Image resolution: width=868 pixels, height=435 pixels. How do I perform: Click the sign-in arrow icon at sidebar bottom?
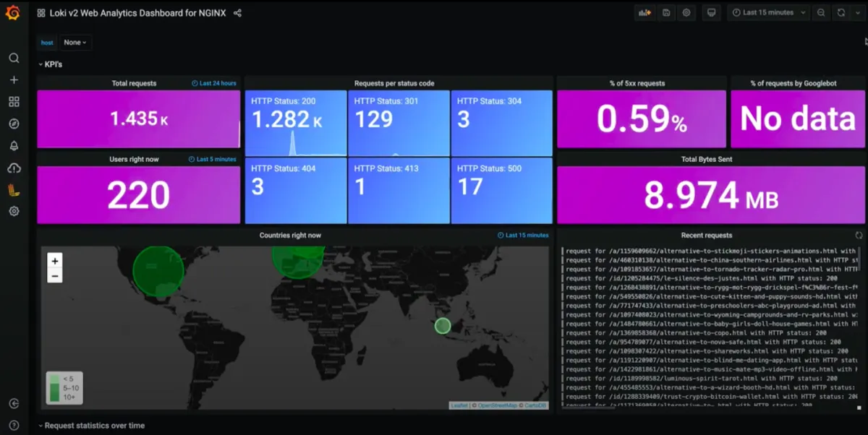[14, 403]
